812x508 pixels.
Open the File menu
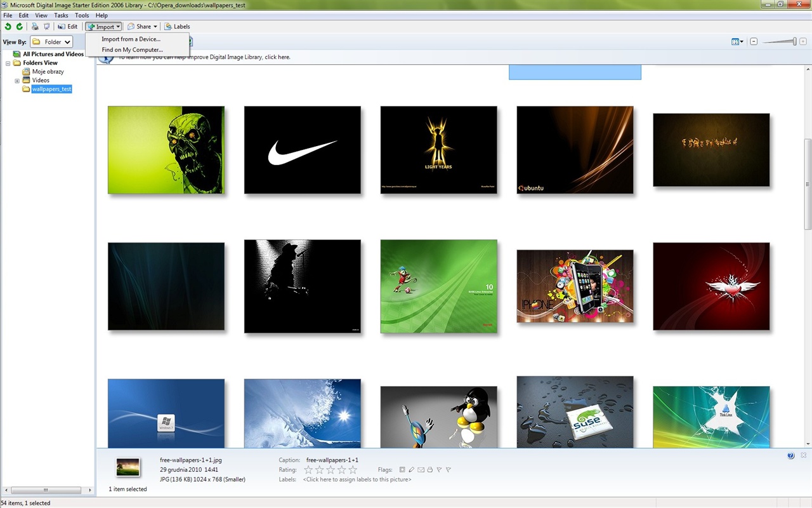[8, 15]
